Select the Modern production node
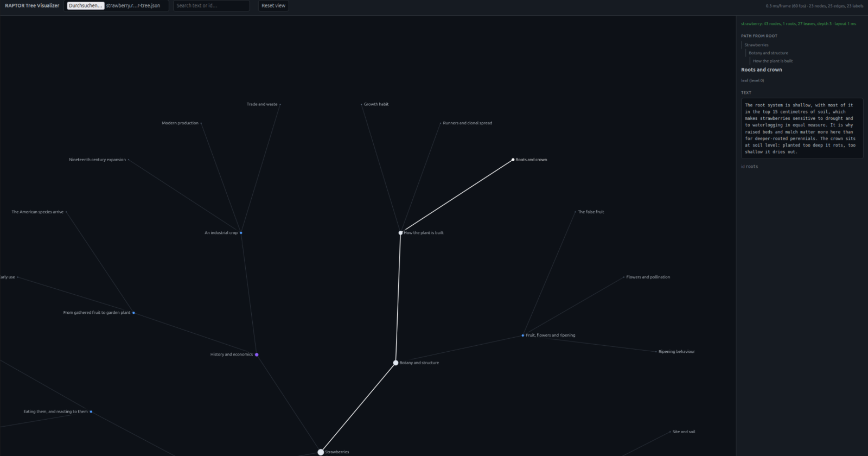Screen dimensions: 868x456 201,123
